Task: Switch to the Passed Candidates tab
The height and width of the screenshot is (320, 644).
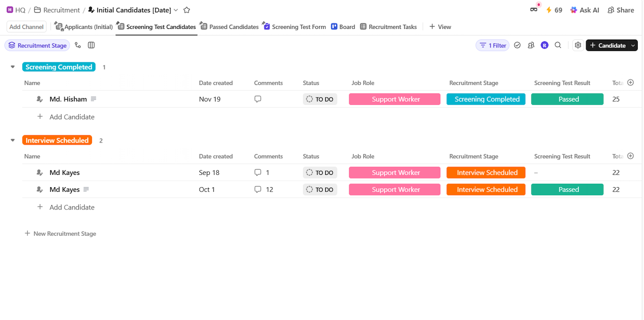Action: tap(233, 27)
